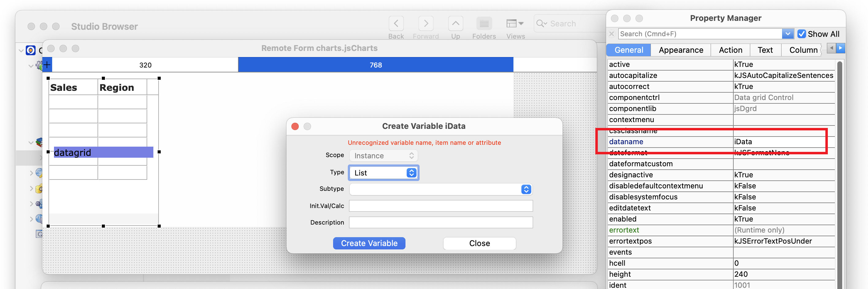The width and height of the screenshot is (868, 289).
Task: Click the Close button in the dialog
Action: click(479, 243)
